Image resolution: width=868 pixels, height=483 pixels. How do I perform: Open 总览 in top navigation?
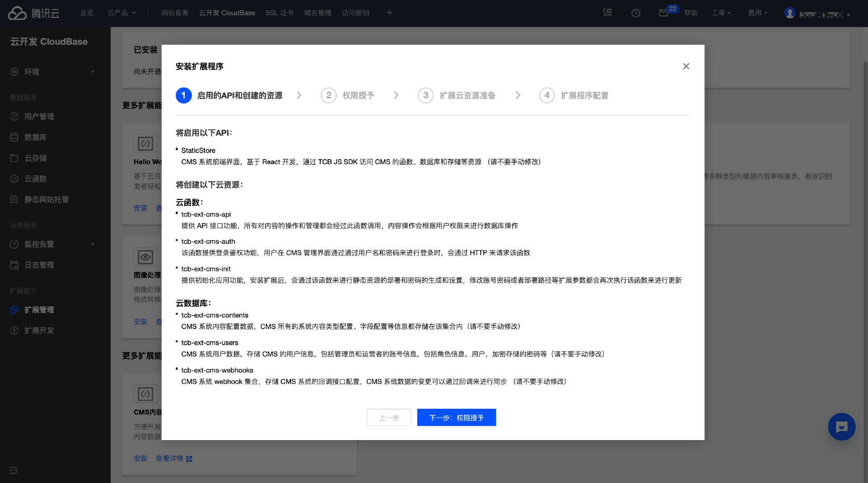coord(87,13)
